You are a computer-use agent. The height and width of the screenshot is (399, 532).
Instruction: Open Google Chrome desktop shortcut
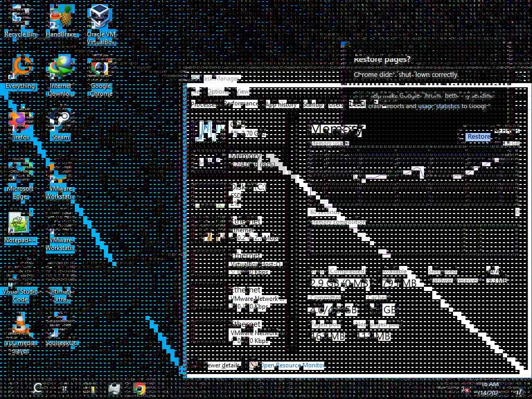[101, 77]
